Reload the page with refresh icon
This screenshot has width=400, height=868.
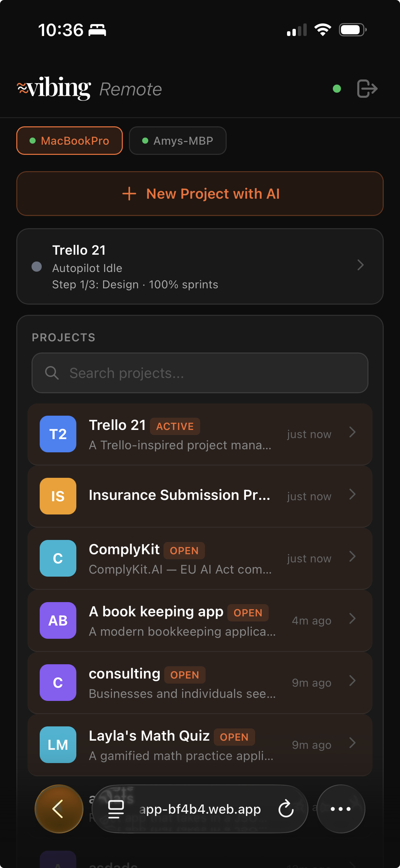[286, 809]
